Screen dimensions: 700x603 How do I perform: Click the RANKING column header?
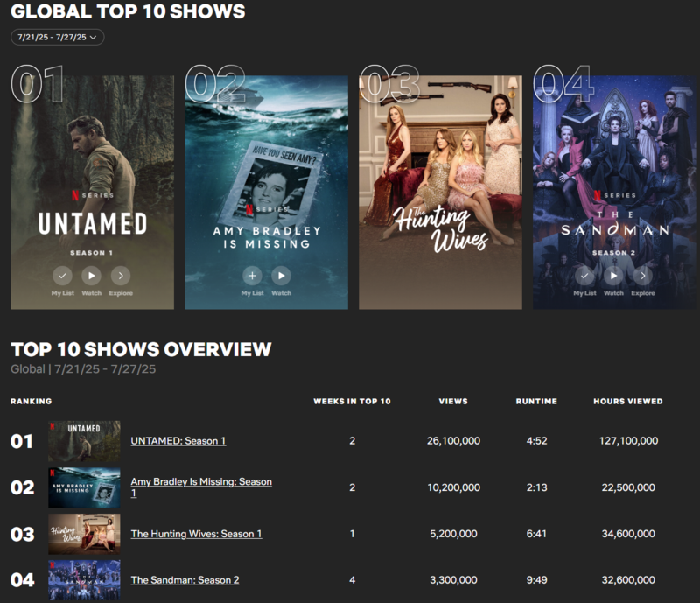point(31,401)
